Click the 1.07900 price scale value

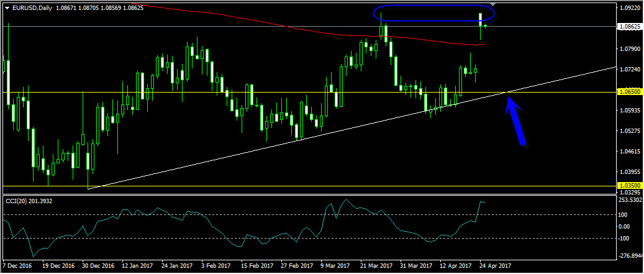(630, 49)
